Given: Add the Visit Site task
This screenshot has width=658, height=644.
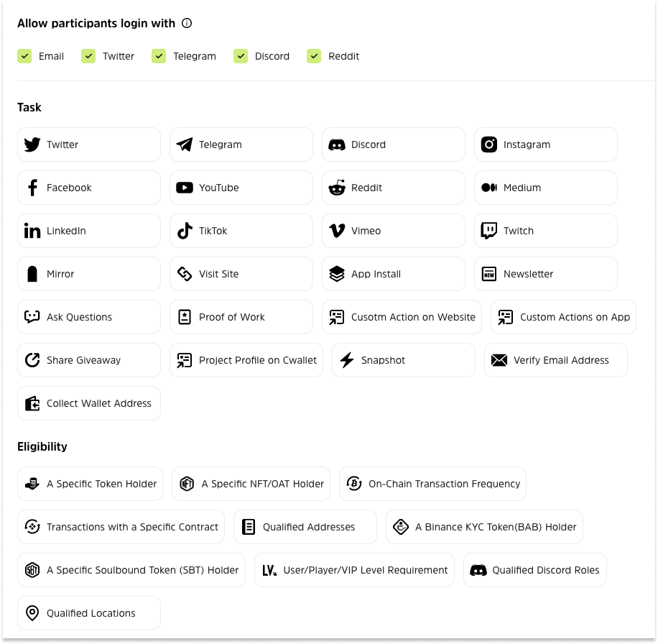Looking at the screenshot, I should pos(241,274).
